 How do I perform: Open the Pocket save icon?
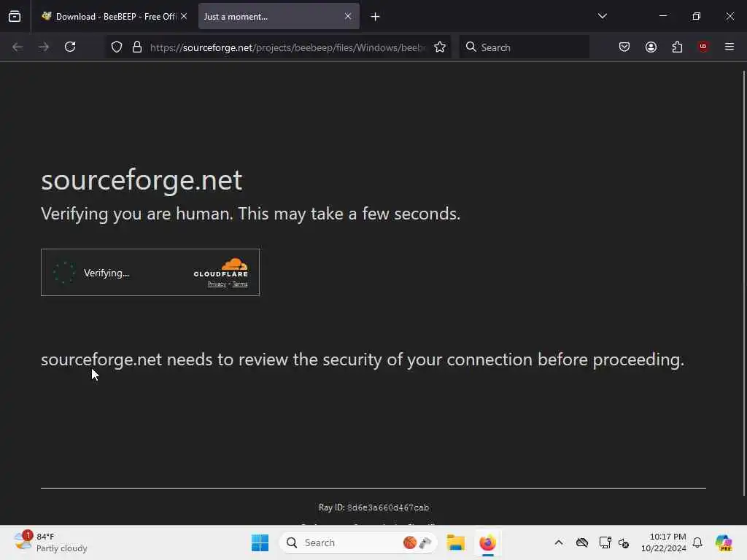tap(624, 47)
